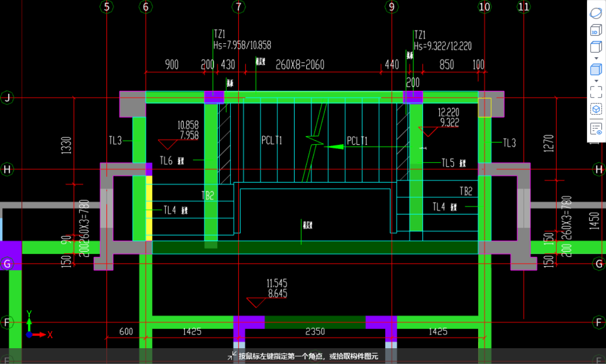Click the PCLT1 label left of the break line

[x=272, y=140]
